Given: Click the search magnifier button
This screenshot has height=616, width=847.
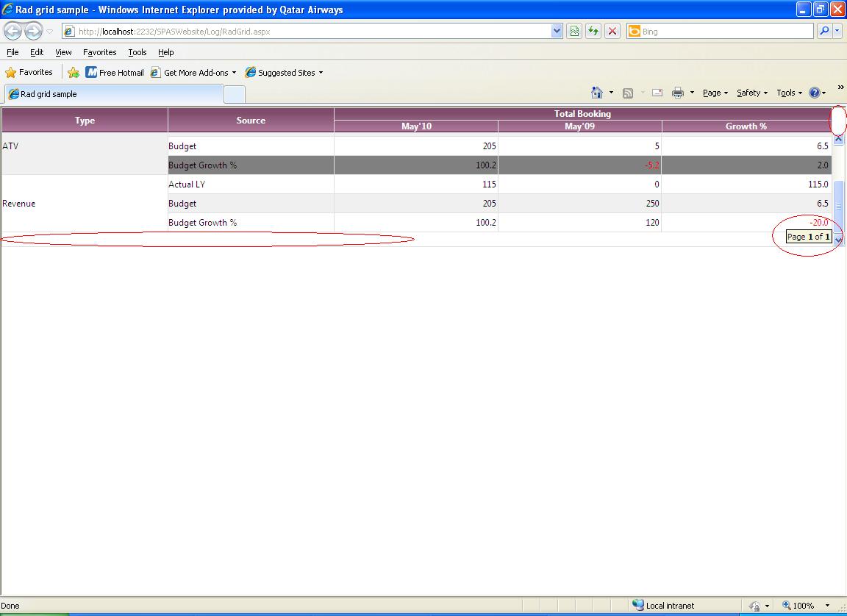Looking at the screenshot, I should click(x=823, y=32).
